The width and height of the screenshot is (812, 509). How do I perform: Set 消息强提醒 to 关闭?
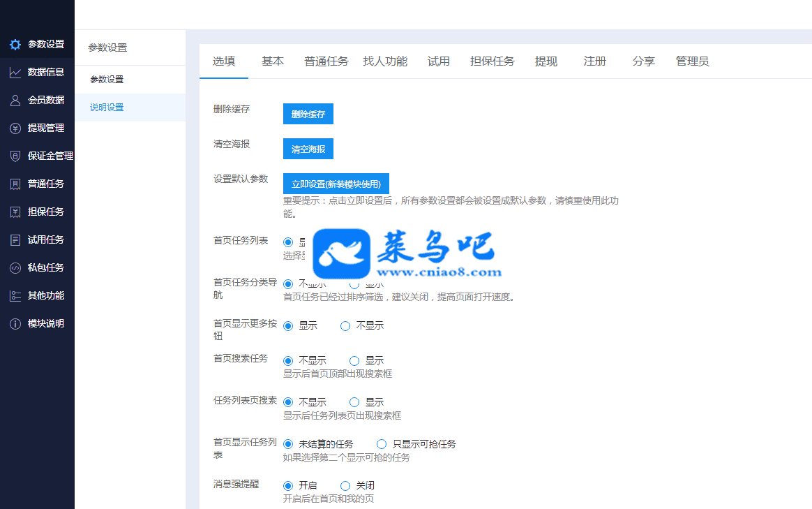pos(345,485)
